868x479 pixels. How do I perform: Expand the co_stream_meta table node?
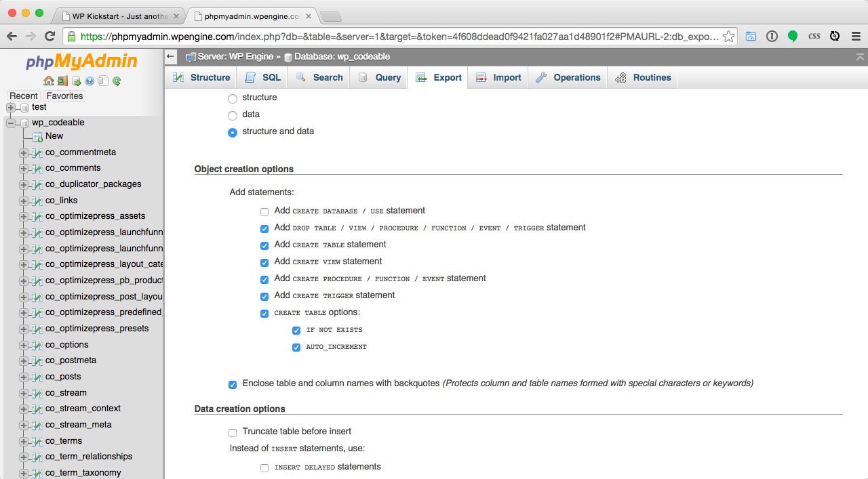24,425
